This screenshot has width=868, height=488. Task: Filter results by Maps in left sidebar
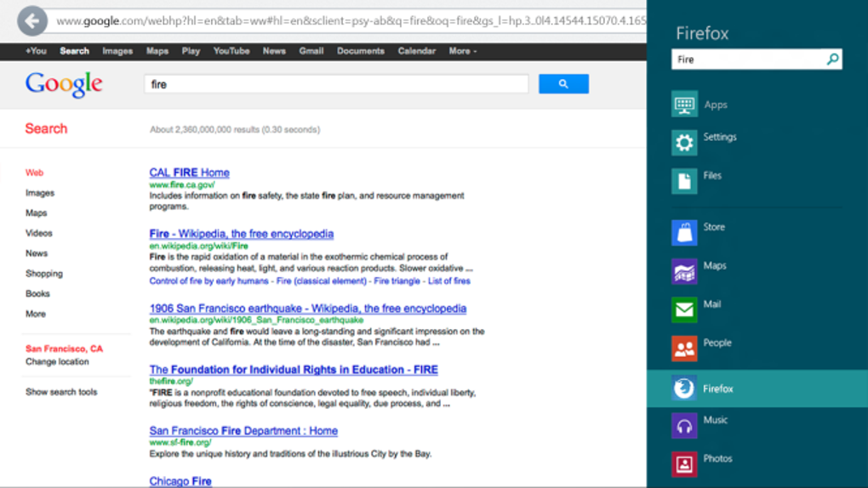36,213
